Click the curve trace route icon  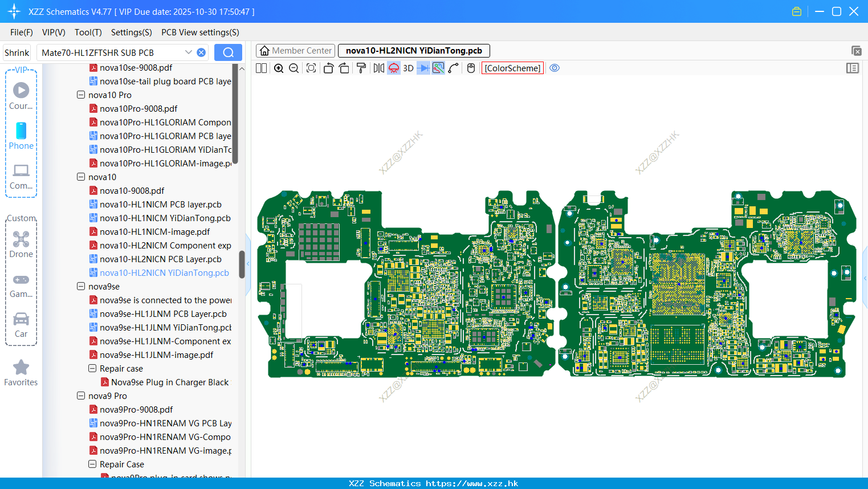coord(454,68)
